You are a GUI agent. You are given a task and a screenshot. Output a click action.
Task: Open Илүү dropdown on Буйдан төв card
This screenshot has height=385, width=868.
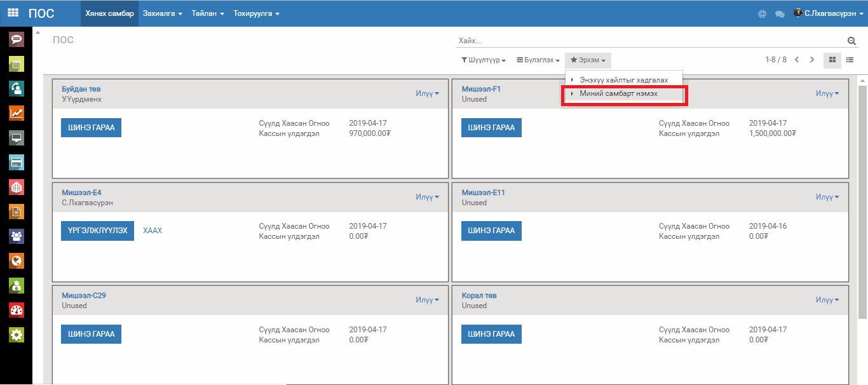coord(427,93)
